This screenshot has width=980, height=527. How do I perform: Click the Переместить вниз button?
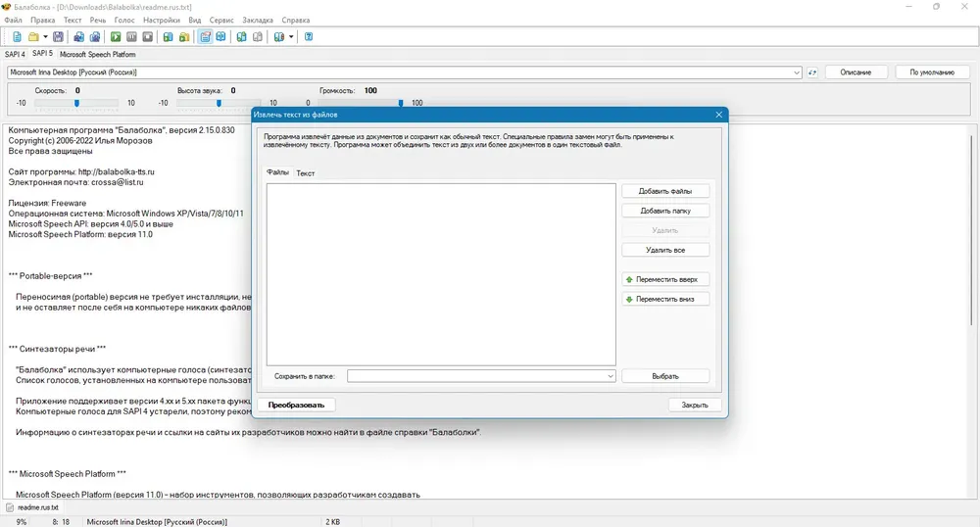[x=665, y=299]
